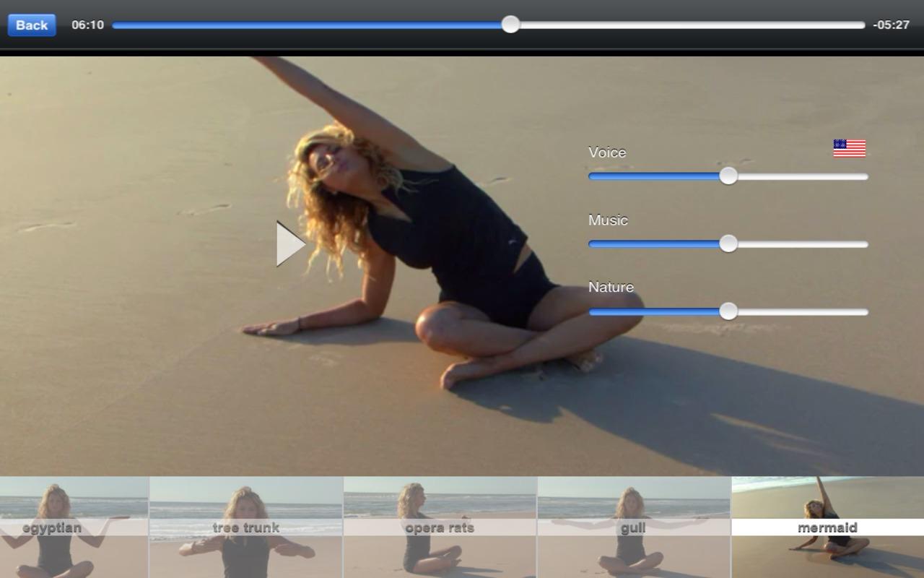Adjust the Voice volume slider handle

click(728, 176)
